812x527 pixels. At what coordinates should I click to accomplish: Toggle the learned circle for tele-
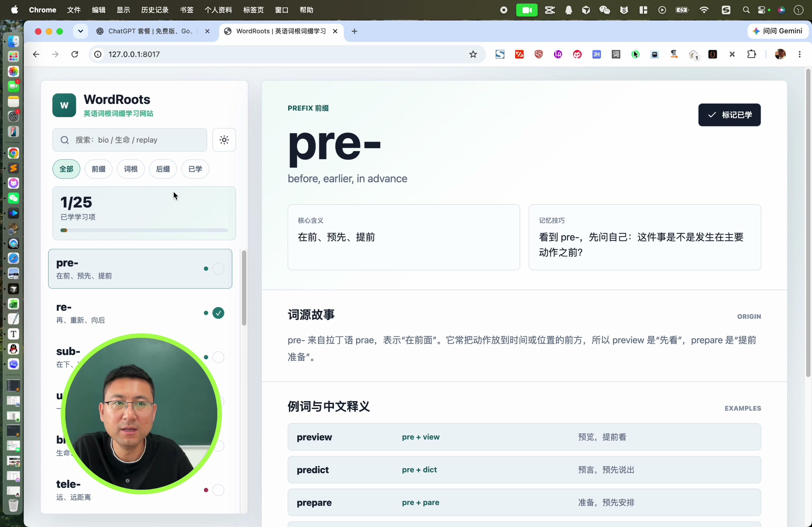(x=218, y=490)
